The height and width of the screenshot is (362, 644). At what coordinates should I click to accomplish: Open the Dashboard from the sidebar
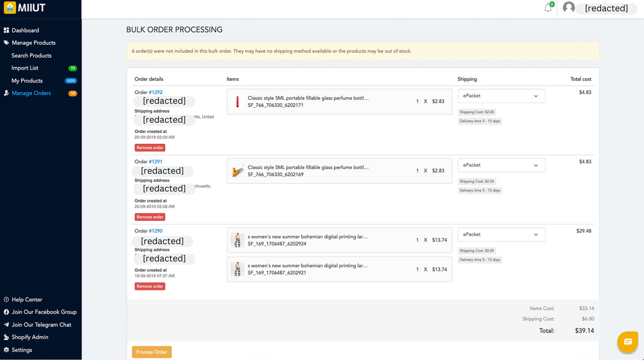[25, 30]
